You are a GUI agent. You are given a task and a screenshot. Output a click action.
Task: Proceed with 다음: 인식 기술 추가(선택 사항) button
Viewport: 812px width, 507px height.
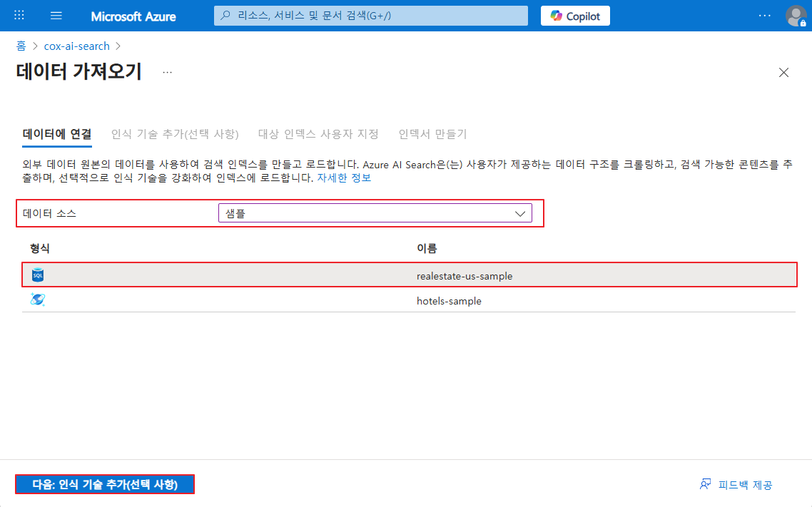105,484
